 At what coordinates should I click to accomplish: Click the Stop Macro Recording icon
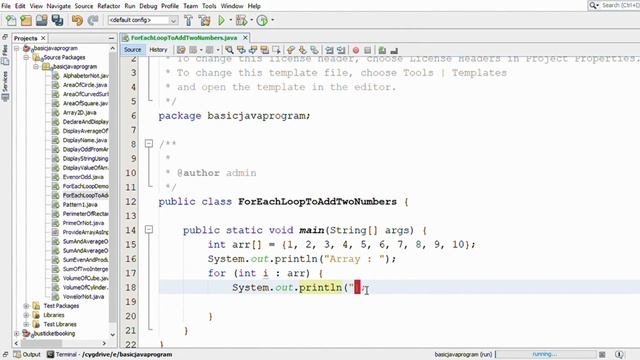(x=367, y=50)
